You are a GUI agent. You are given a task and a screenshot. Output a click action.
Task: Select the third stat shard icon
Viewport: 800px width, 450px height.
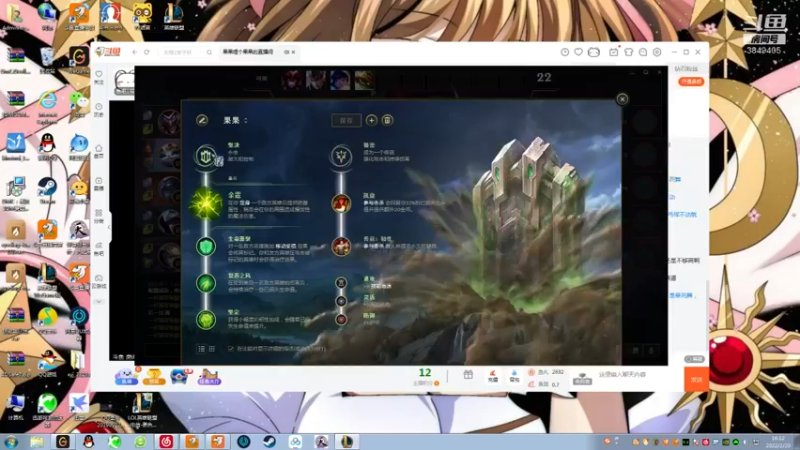pos(341,319)
